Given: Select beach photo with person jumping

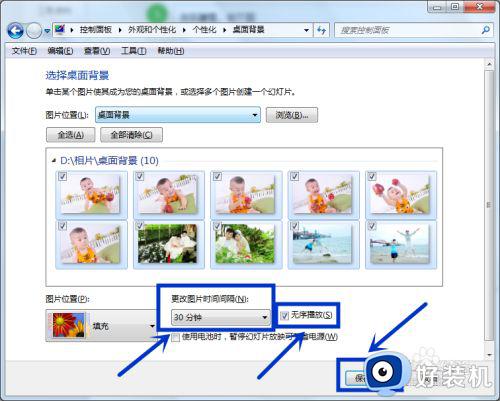Looking at the screenshot, I should click(x=400, y=244).
